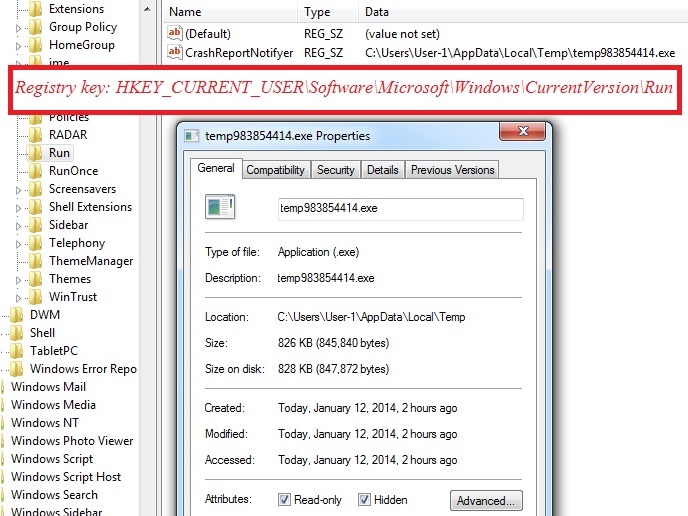Click the file name text field

click(x=400, y=209)
